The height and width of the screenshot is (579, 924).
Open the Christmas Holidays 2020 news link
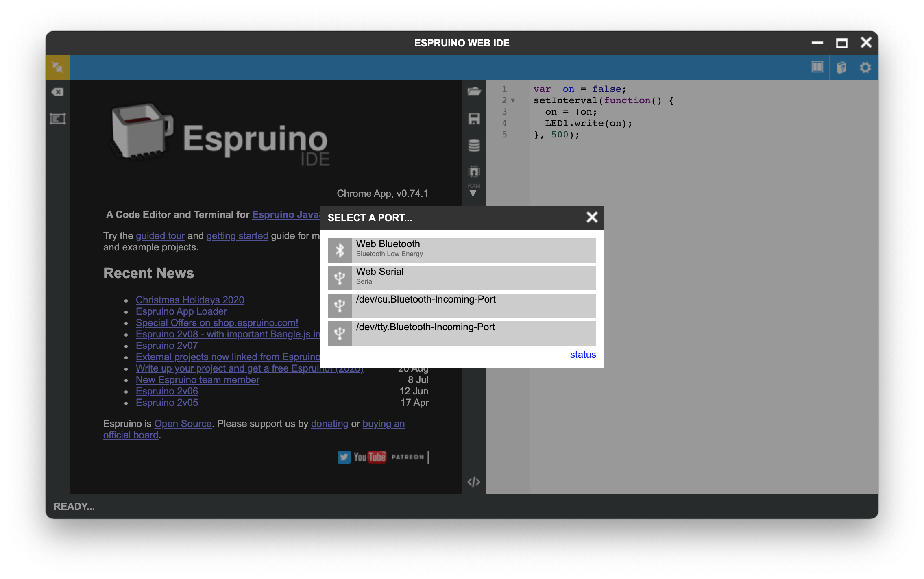[x=190, y=300]
